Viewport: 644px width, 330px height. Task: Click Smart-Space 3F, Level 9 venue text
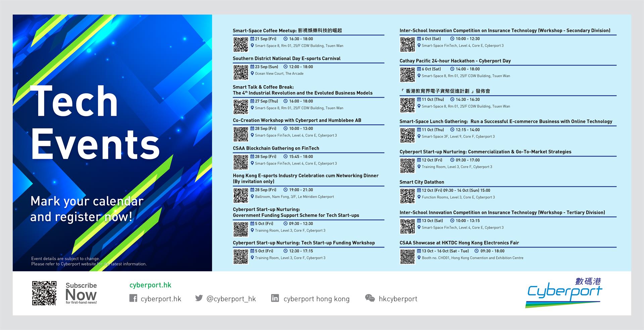(x=458, y=136)
